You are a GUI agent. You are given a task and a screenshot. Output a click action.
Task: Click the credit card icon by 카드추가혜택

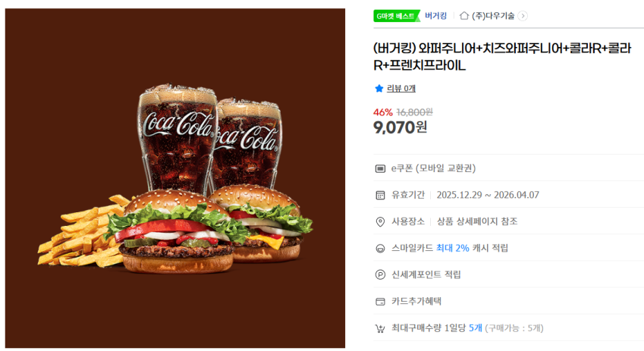pyautogui.click(x=380, y=301)
